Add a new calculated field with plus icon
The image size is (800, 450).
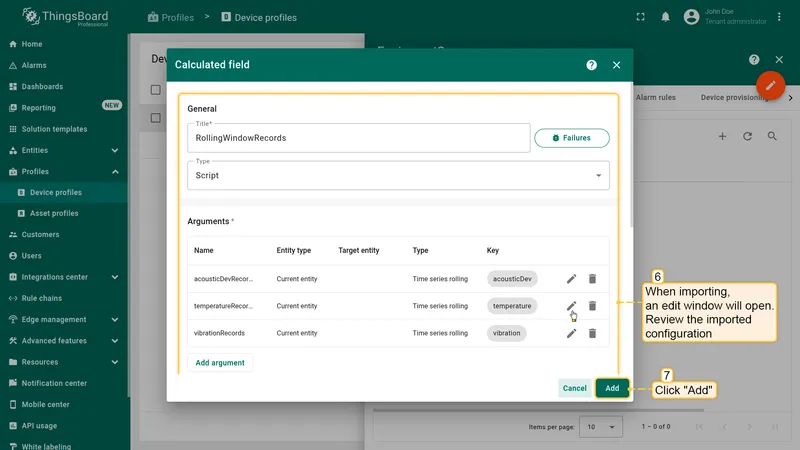722,136
